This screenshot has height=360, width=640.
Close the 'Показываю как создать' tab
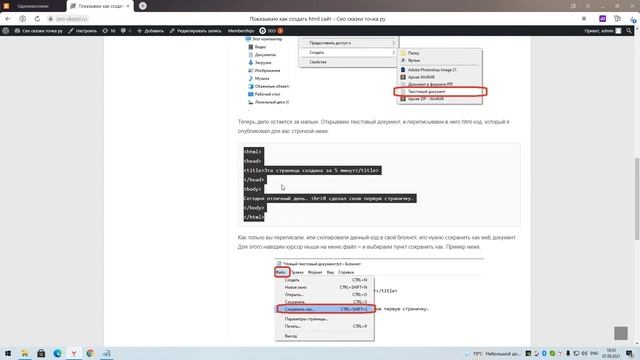(128, 6)
